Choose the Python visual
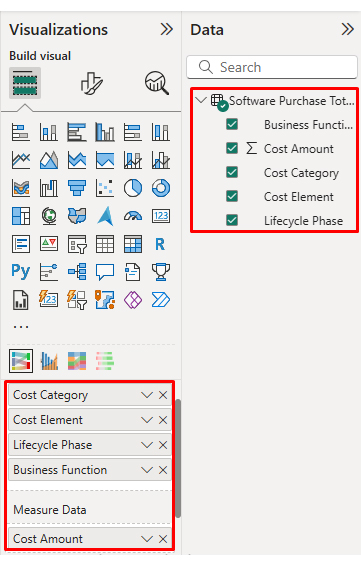361x577 pixels. click(x=21, y=272)
